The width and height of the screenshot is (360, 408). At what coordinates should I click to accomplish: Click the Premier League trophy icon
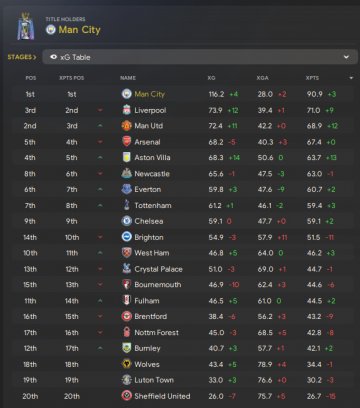[x=26, y=27]
